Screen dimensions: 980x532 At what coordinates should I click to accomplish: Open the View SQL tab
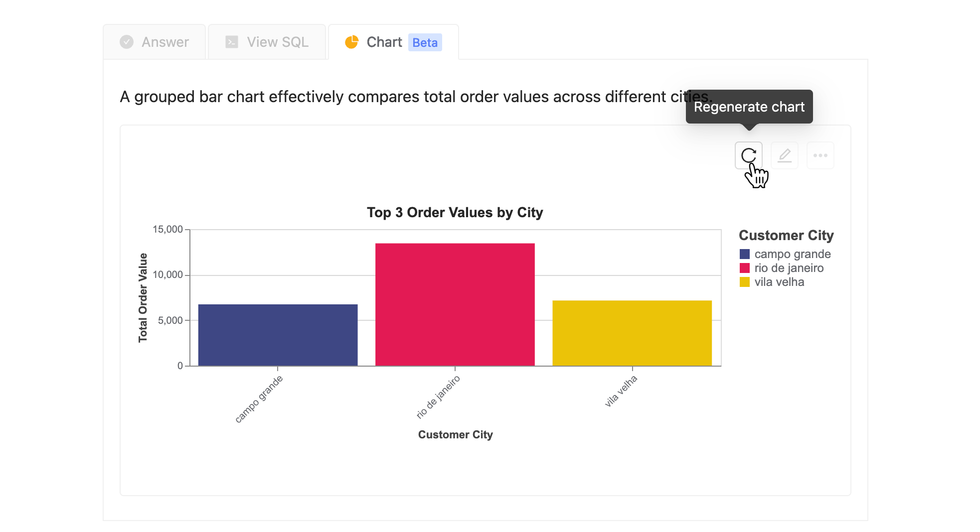click(x=267, y=42)
